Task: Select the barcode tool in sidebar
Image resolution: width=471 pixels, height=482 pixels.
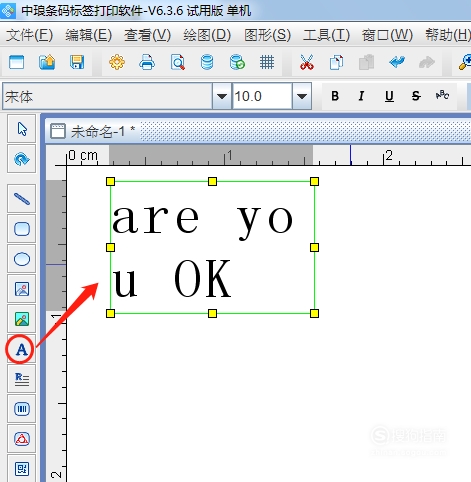Action: click(x=22, y=409)
